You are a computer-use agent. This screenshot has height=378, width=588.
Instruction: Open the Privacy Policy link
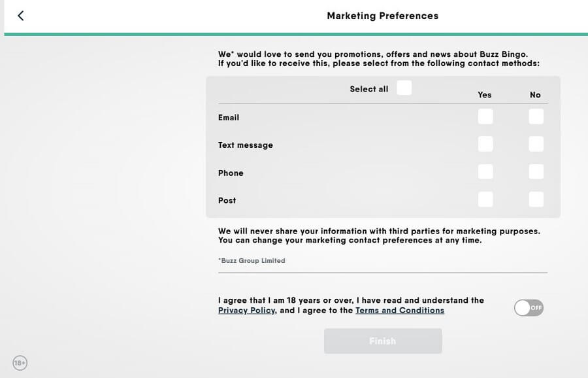click(247, 311)
